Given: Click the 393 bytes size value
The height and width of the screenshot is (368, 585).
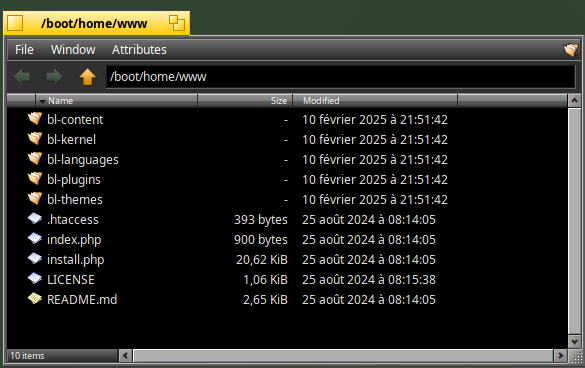Looking at the screenshot, I should (261, 220).
